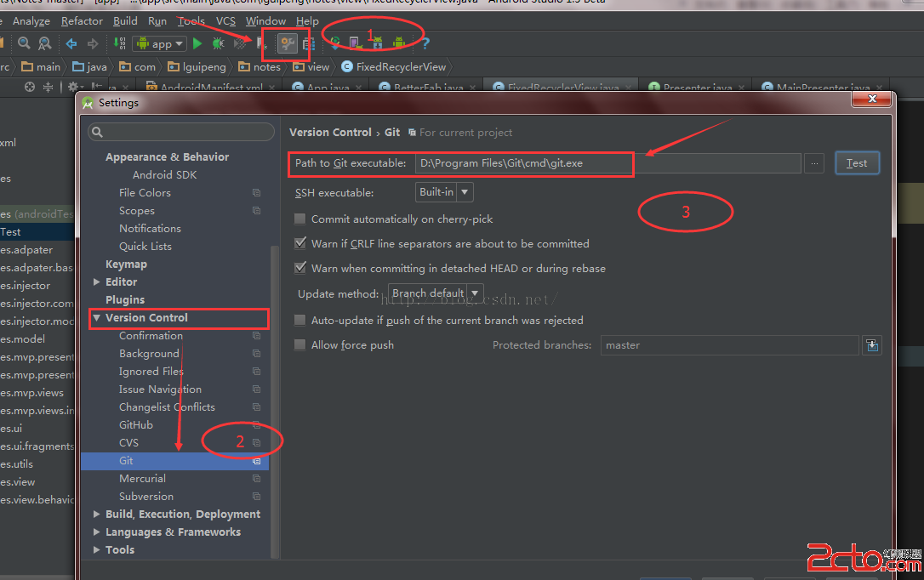The height and width of the screenshot is (580, 924).
Task: Enable Commit automatically on cherry-pick
Action: pyautogui.click(x=300, y=219)
